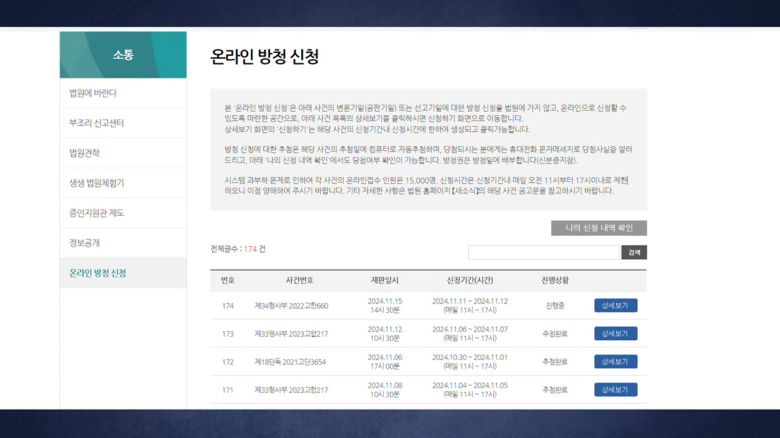Click the 진행상황 column header
780x438 pixels.
point(554,281)
